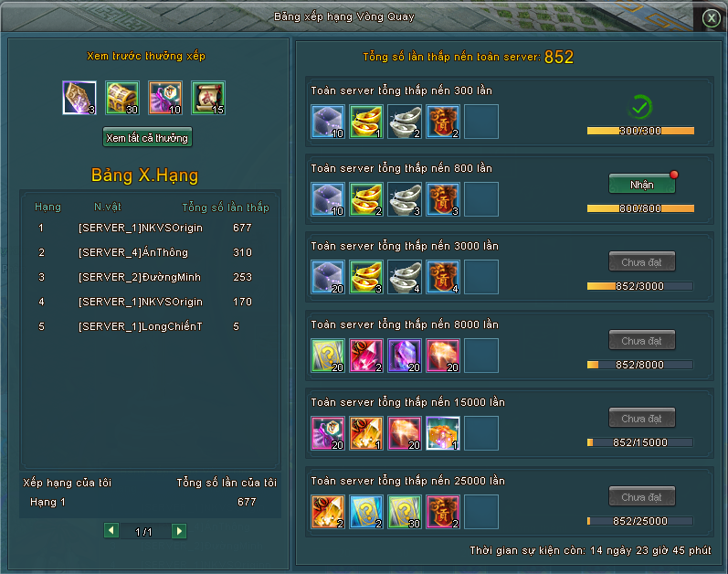Claim the 800 lần reward with Nhận button

click(641, 185)
